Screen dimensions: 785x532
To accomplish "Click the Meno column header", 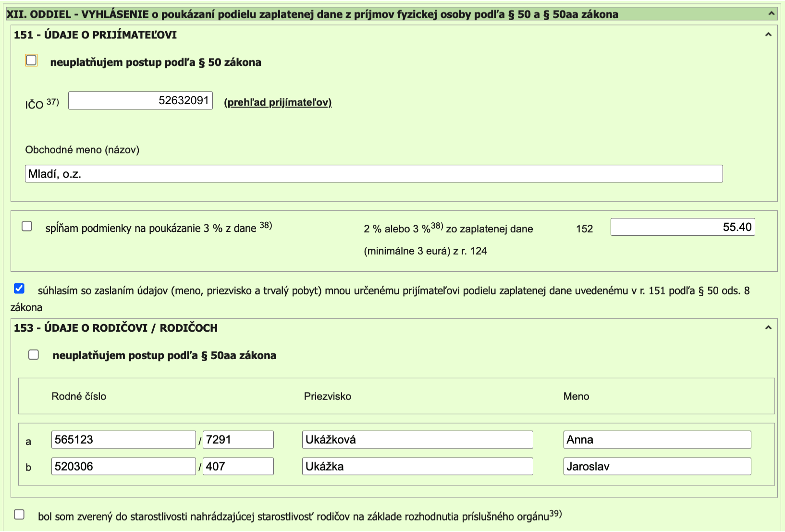I will 576,397.
